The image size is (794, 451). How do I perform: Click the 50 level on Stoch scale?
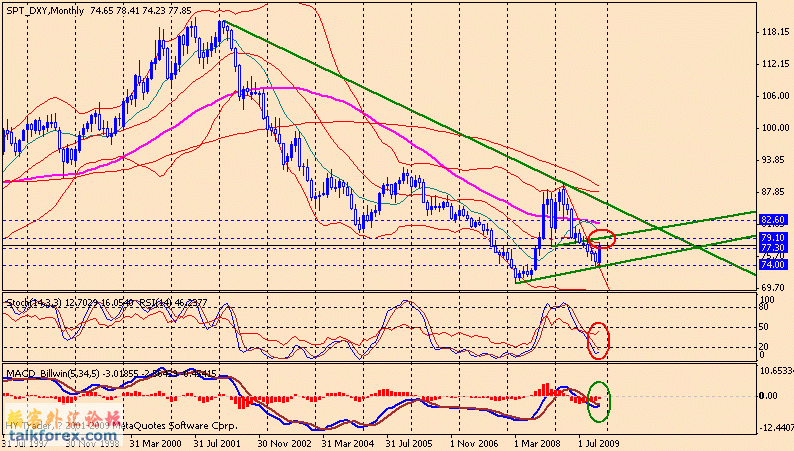pyautogui.click(x=764, y=327)
